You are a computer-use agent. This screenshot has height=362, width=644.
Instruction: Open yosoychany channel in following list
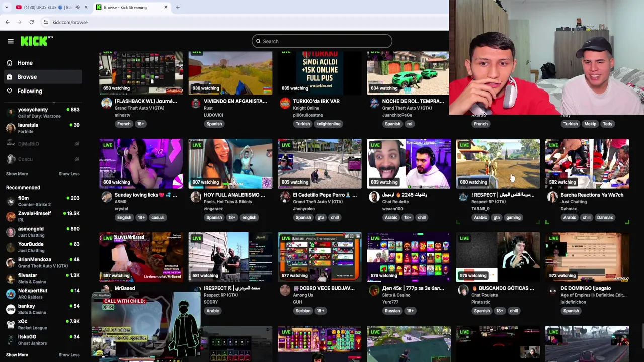43,113
